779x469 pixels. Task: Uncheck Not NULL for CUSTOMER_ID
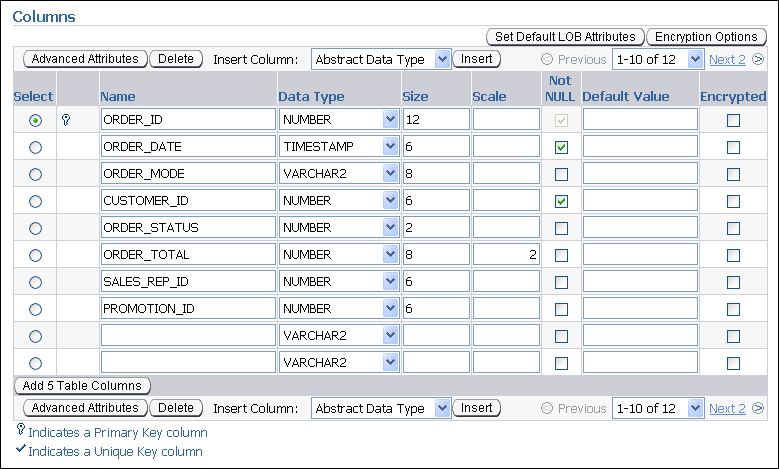561,201
